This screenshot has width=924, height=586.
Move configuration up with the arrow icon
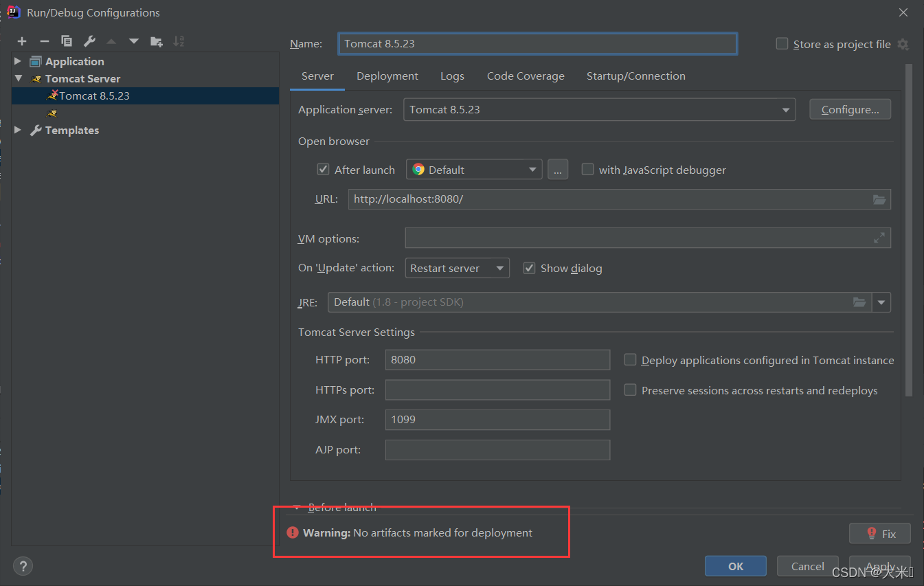click(111, 41)
